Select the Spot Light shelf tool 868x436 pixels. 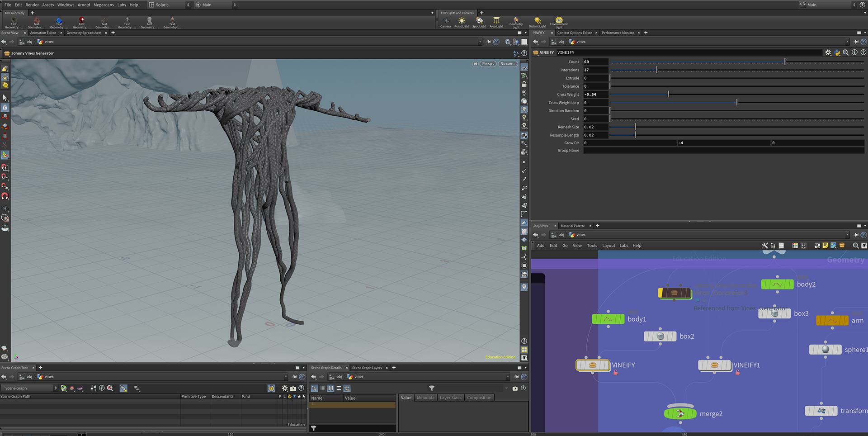click(479, 22)
